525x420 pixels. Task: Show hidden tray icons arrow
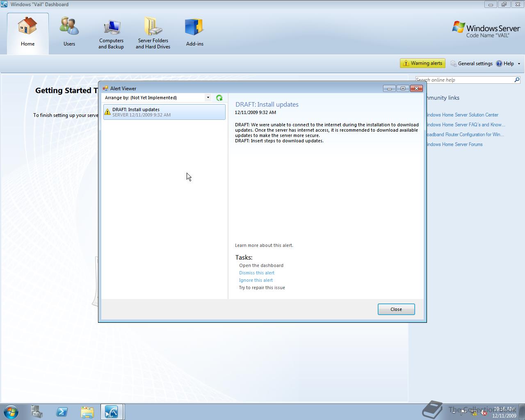click(x=454, y=413)
